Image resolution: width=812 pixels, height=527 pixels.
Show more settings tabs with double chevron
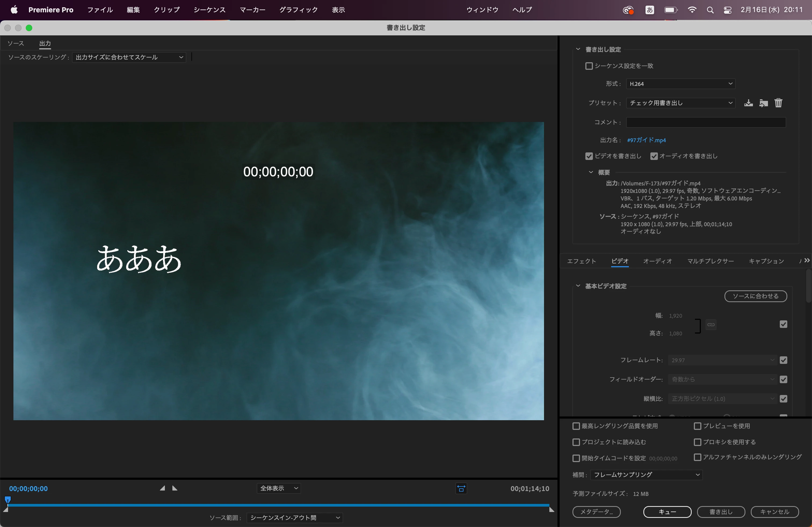[x=807, y=261]
